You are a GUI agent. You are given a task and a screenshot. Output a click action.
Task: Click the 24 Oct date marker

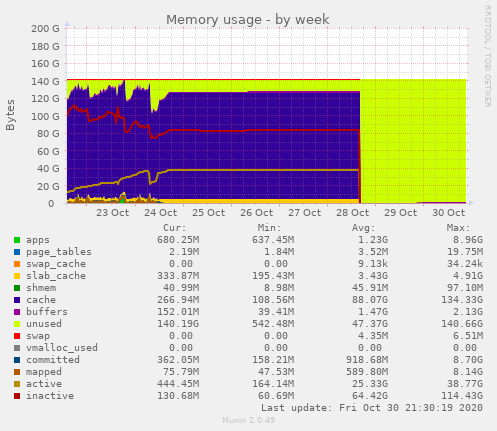[161, 213]
